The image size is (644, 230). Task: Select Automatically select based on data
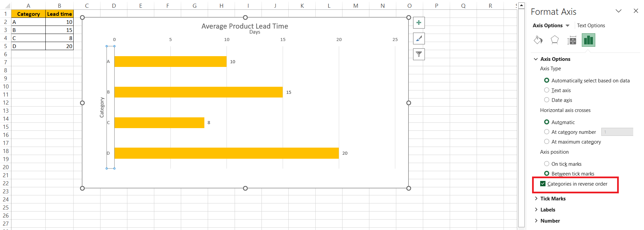tap(547, 80)
